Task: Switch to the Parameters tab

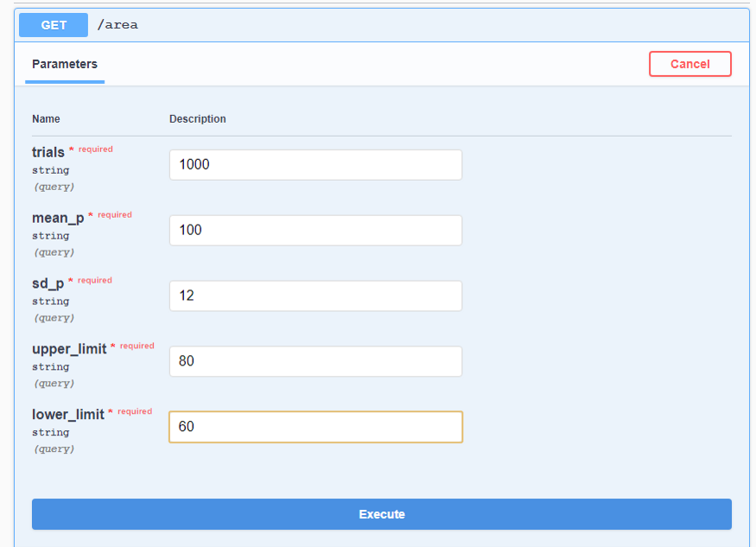Action: [65, 64]
